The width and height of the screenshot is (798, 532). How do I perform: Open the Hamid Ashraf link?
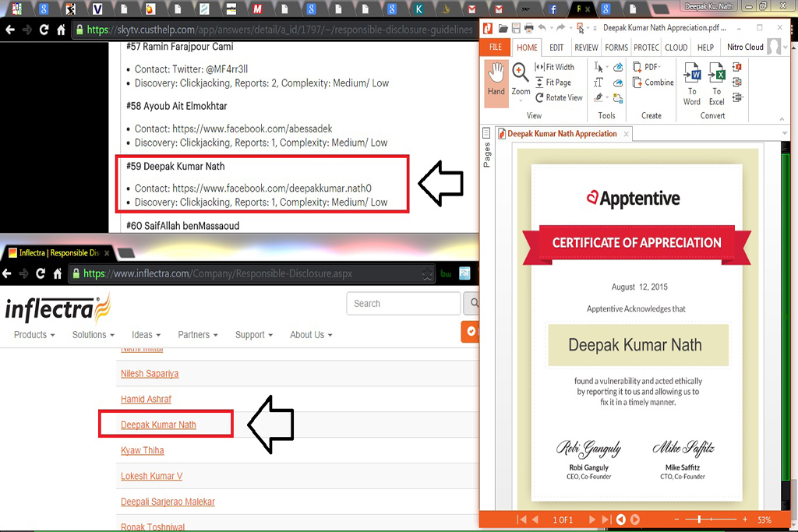click(146, 400)
